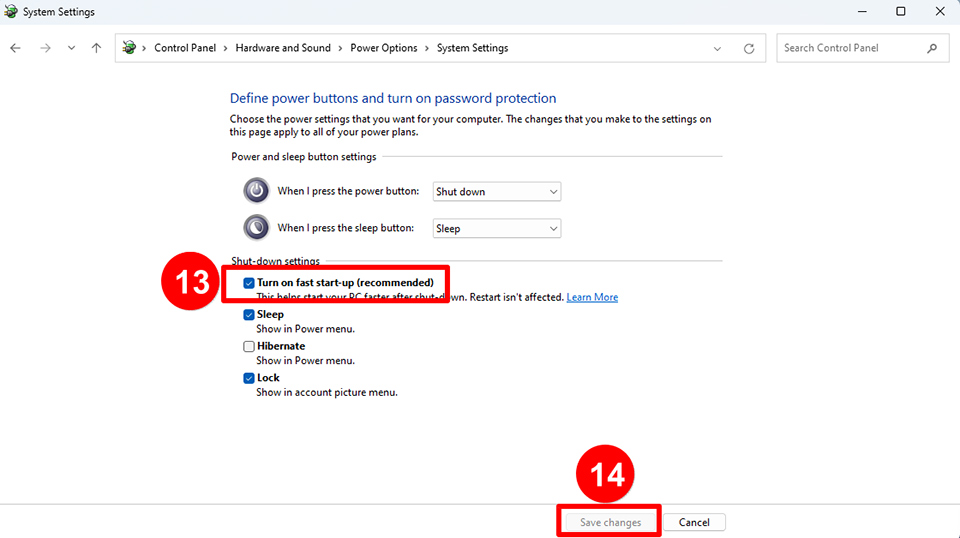
Task: Click the Control Panel address bar icon
Action: [x=129, y=48]
